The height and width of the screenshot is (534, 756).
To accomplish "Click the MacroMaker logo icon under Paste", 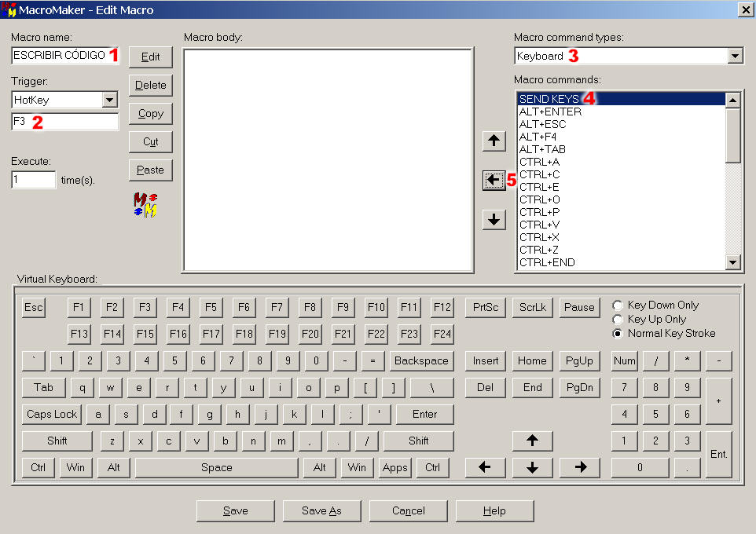I will [146, 204].
